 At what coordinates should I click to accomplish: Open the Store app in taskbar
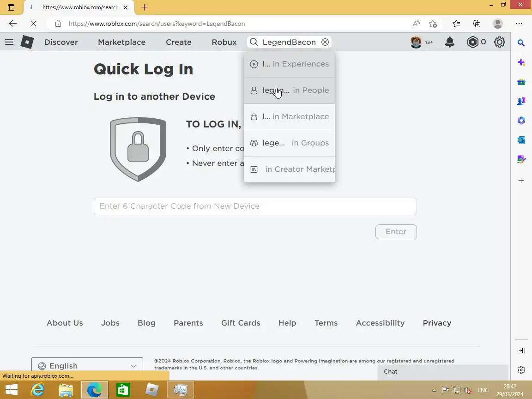pos(123,390)
